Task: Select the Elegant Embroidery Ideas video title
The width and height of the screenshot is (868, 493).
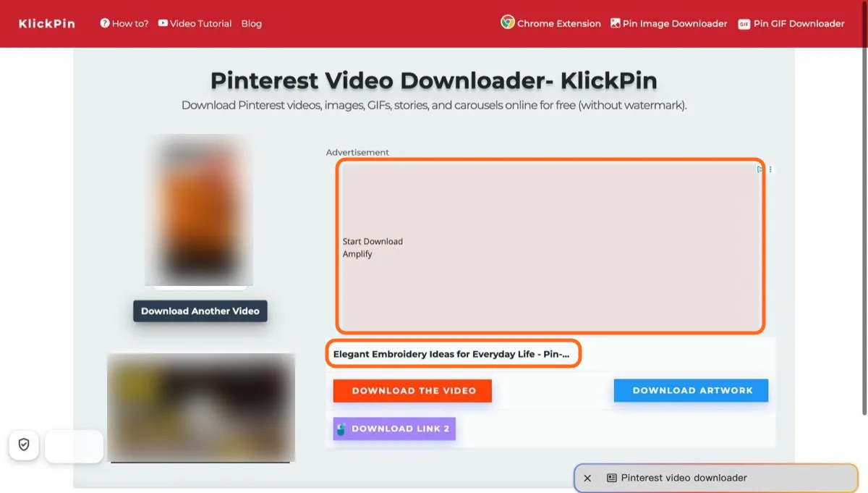Action: tap(451, 355)
